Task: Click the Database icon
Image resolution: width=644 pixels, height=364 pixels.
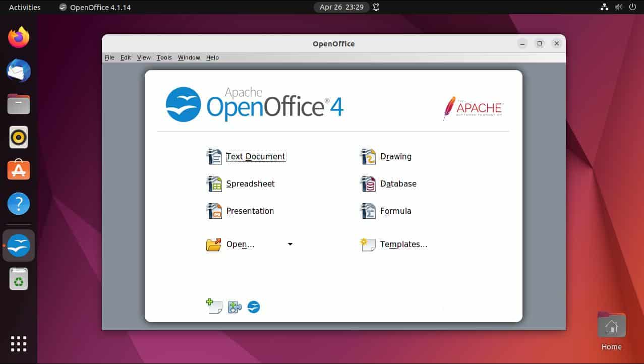Action: 368,184
